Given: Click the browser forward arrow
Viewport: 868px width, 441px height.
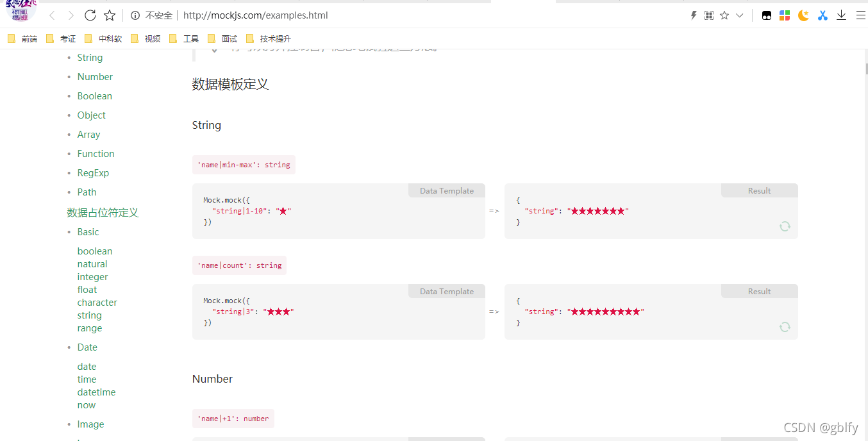Looking at the screenshot, I should click(71, 15).
